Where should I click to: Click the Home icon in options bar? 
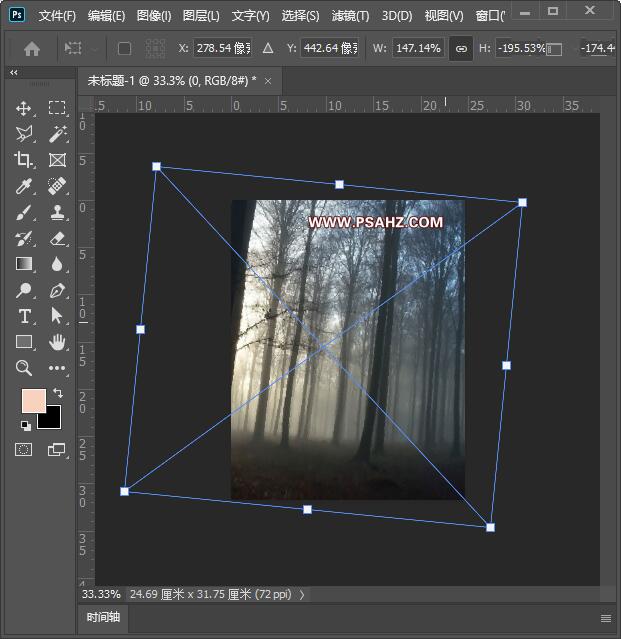point(32,49)
